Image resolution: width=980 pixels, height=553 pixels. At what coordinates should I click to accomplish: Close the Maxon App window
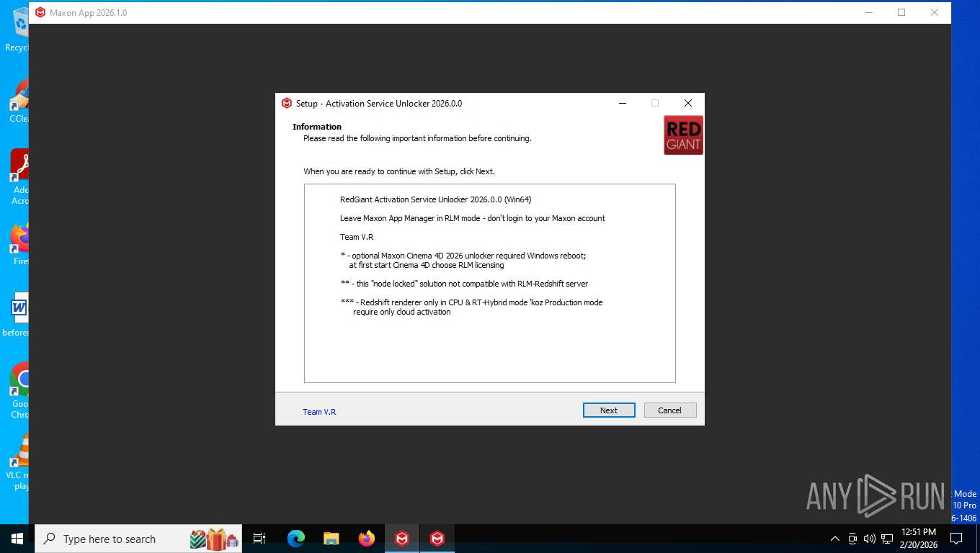[x=935, y=12]
